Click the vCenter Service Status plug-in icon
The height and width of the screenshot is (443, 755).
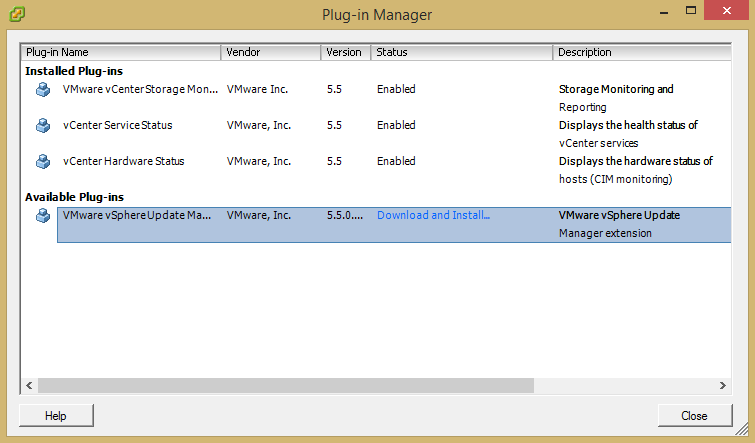[x=43, y=126]
